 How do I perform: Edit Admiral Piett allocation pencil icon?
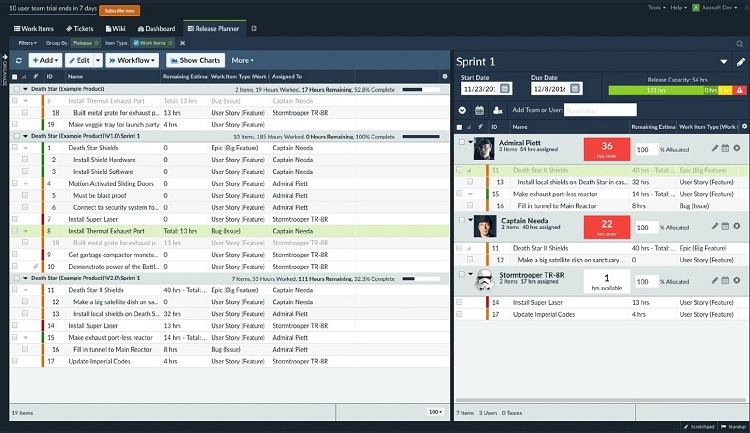pyautogui.click(x=715, y=148)
